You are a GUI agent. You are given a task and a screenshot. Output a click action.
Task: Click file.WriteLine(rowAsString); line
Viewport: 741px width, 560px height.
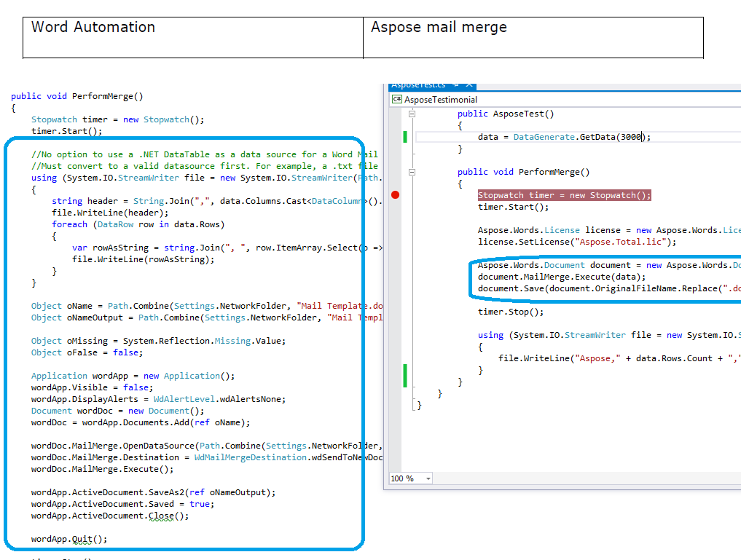coord(144,259)
